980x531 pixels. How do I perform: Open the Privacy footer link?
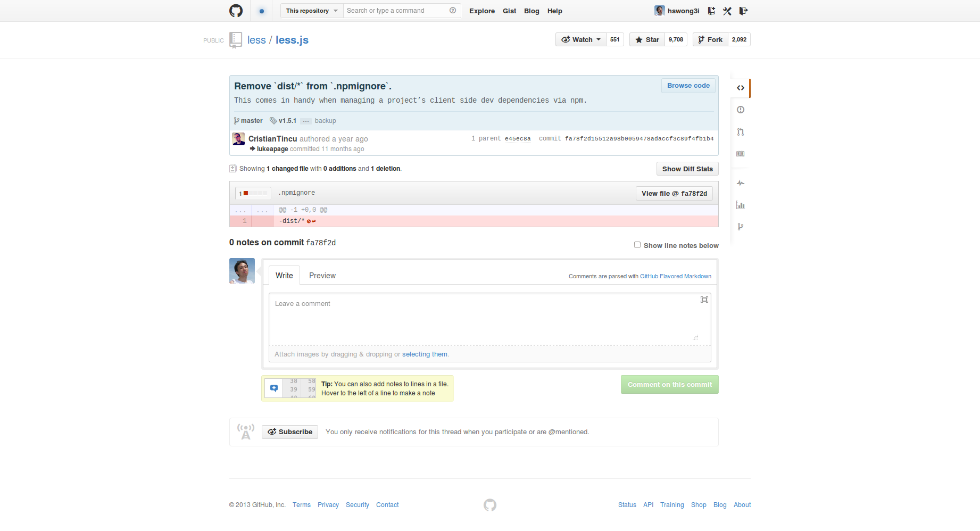pos(328,505)
